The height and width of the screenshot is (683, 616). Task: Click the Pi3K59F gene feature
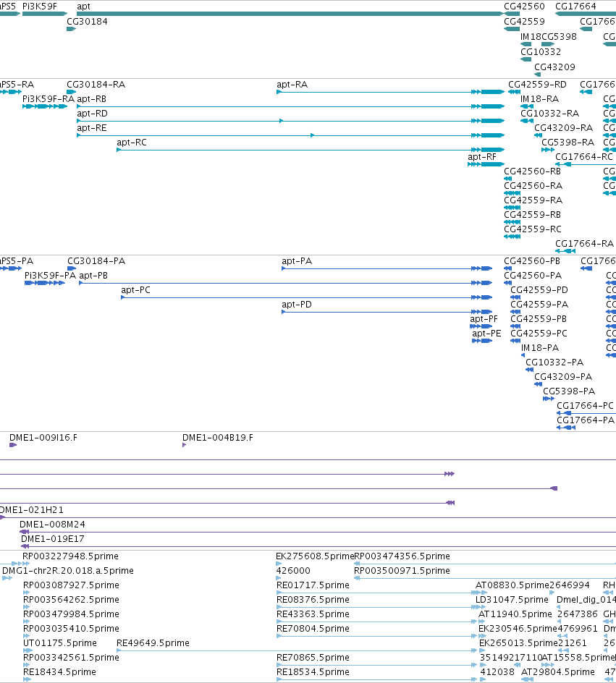(x=44, y=14)
